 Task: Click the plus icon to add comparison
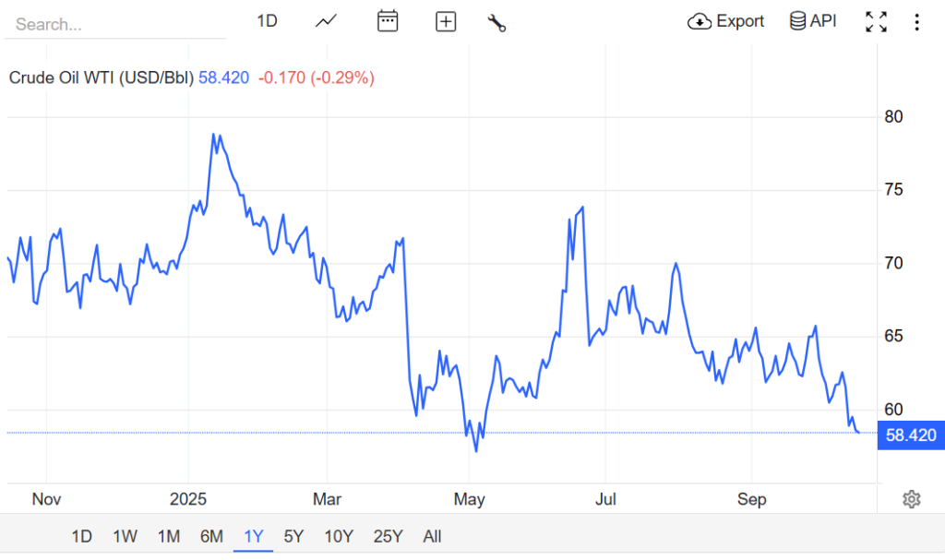pos(446,21)
